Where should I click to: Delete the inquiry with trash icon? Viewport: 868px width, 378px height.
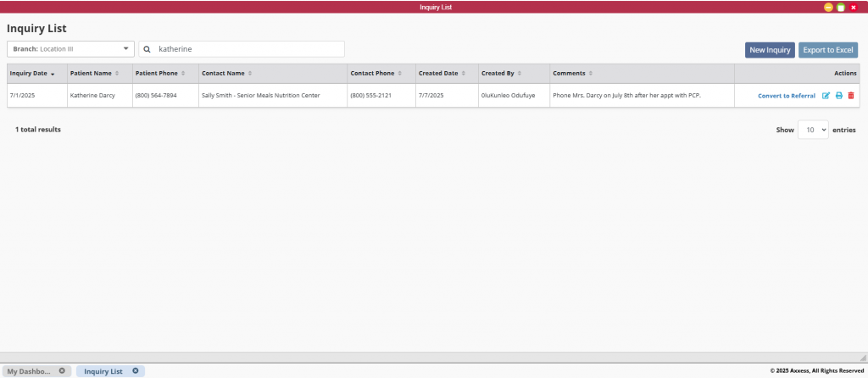(851, 96)
